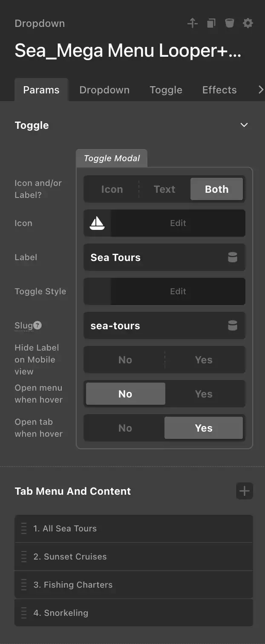The height and width of the screenshot is (644, 265).
Task: Set Hide Label on Mobile view to Yes
Action: (204, 360)
